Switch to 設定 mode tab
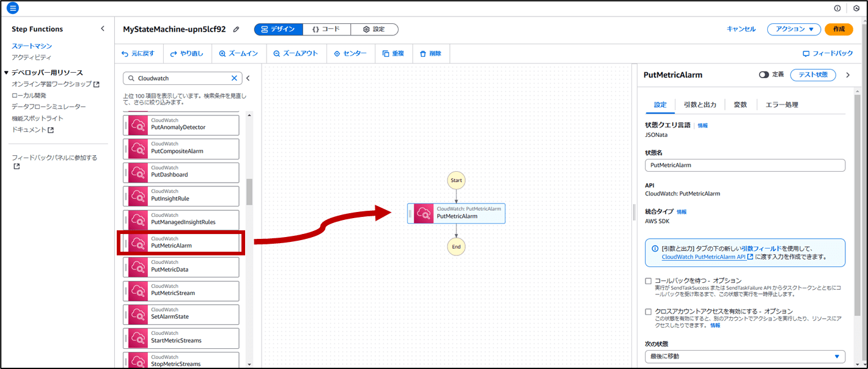The height and width of the screenshot is (369, 868). point(374,29)
